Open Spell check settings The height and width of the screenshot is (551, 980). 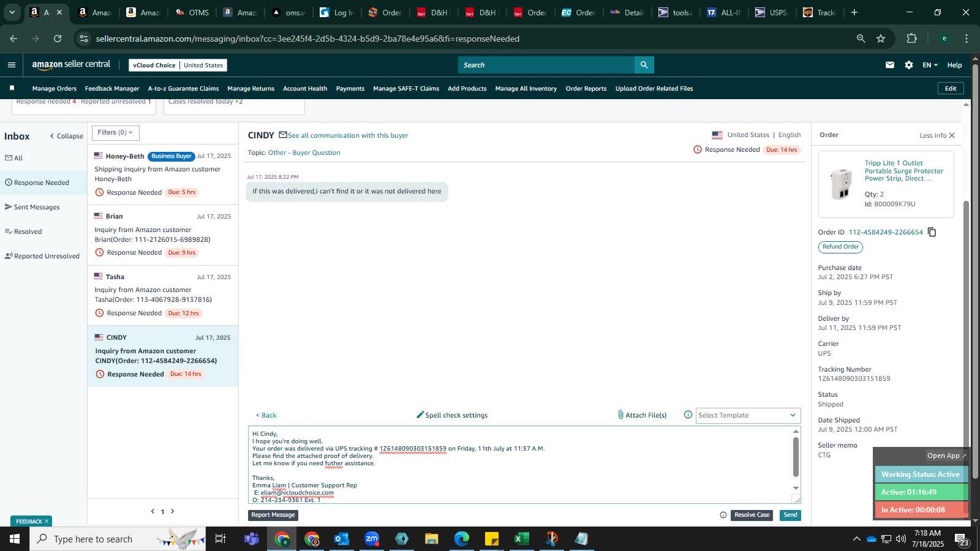coord(452,415)
